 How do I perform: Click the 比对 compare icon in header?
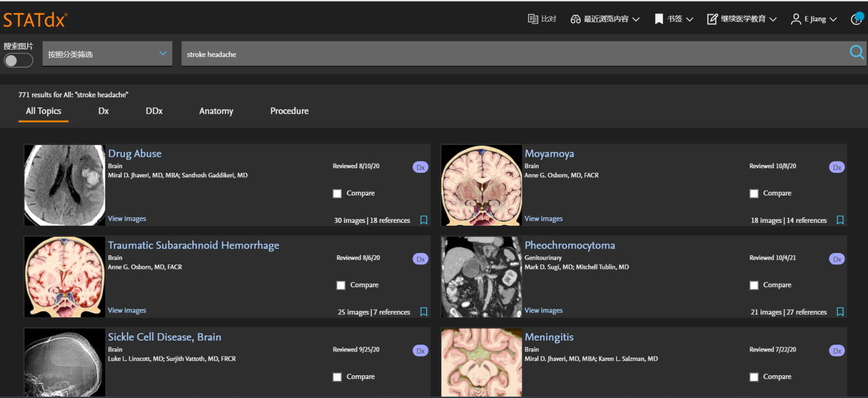542,19
